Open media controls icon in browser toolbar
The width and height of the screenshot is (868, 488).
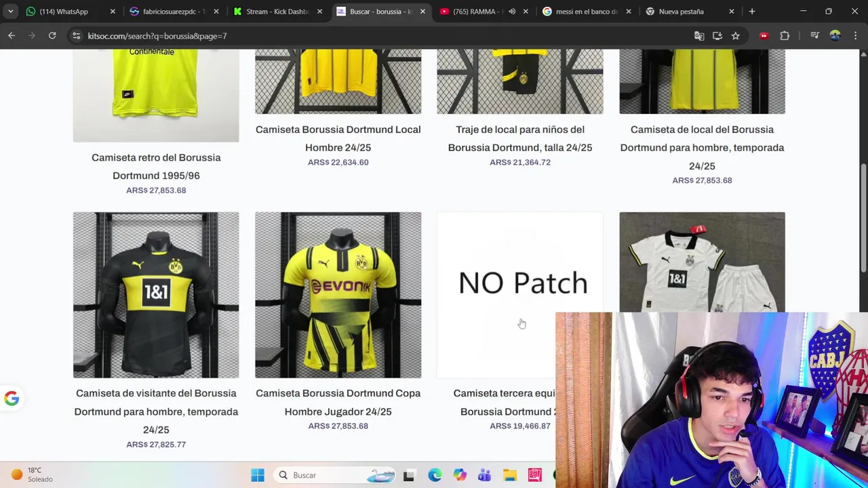[x=814, y=36]
